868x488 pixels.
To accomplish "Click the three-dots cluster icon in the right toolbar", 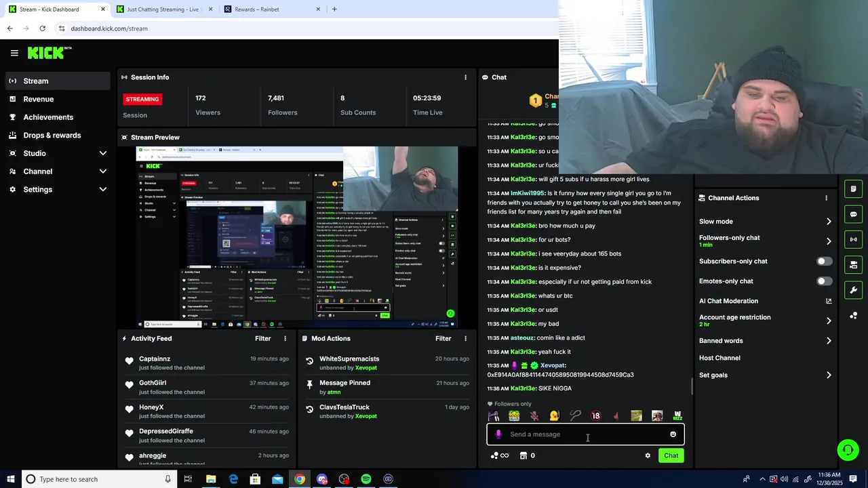I will click(853, 316).
